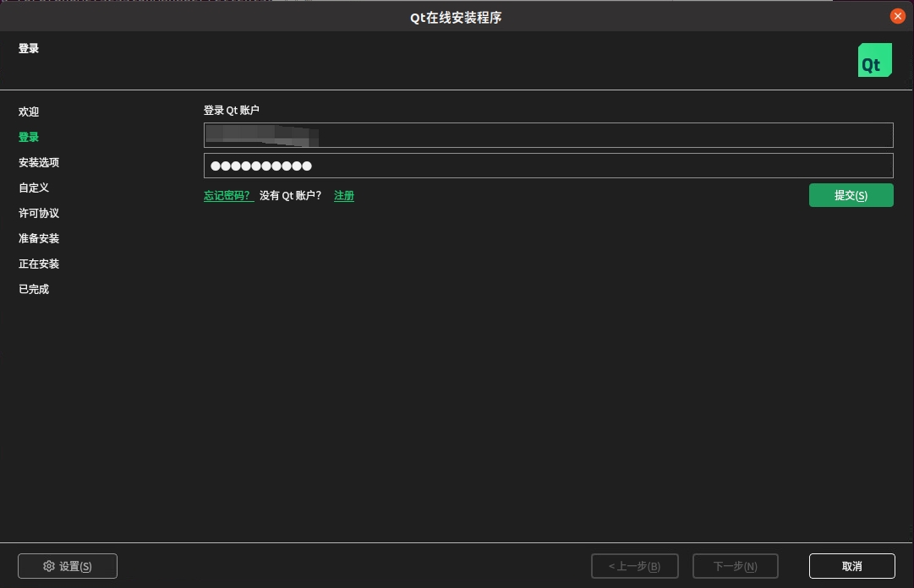This screenshot has width=914, height=588.
Task: Click the gear icon on 设置 button
Action: pyautogui.click(x=48, y=566)
